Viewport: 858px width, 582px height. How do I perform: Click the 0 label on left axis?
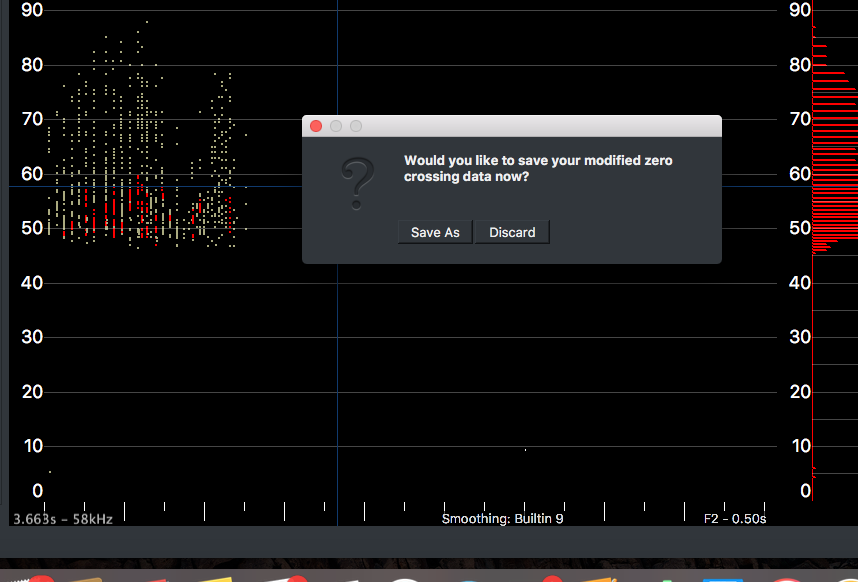coord(37,491)
